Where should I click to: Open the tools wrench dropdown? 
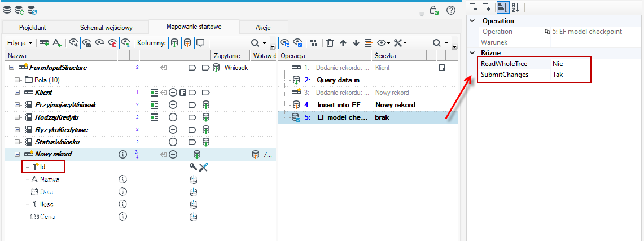400,43
